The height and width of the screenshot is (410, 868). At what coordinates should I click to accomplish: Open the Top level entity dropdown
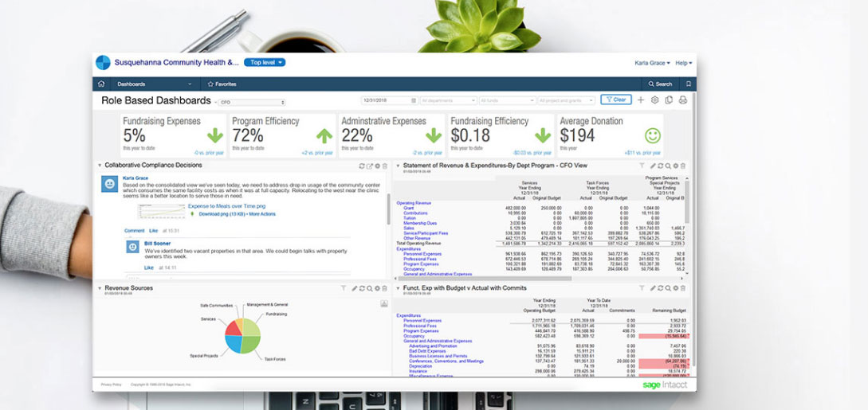265,62
